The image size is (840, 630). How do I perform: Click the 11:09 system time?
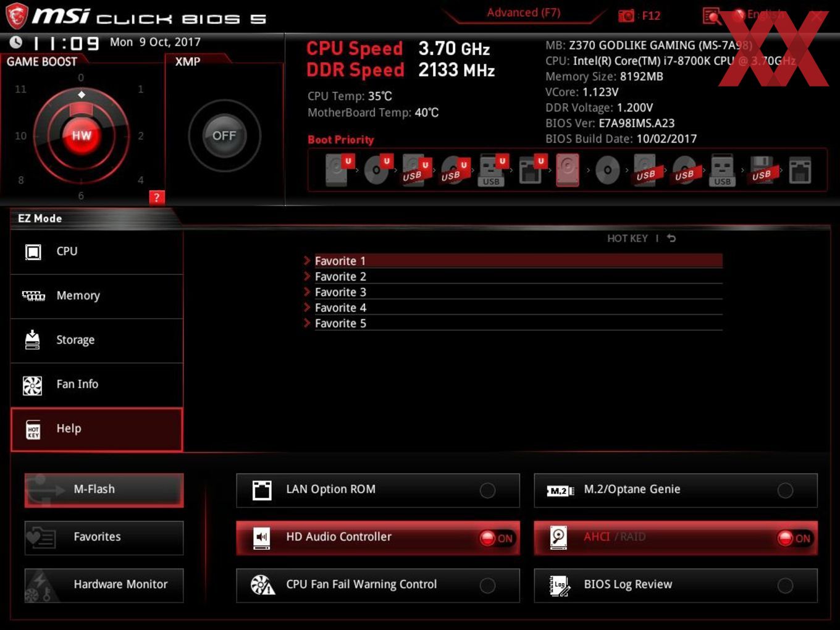pos(66,43)
